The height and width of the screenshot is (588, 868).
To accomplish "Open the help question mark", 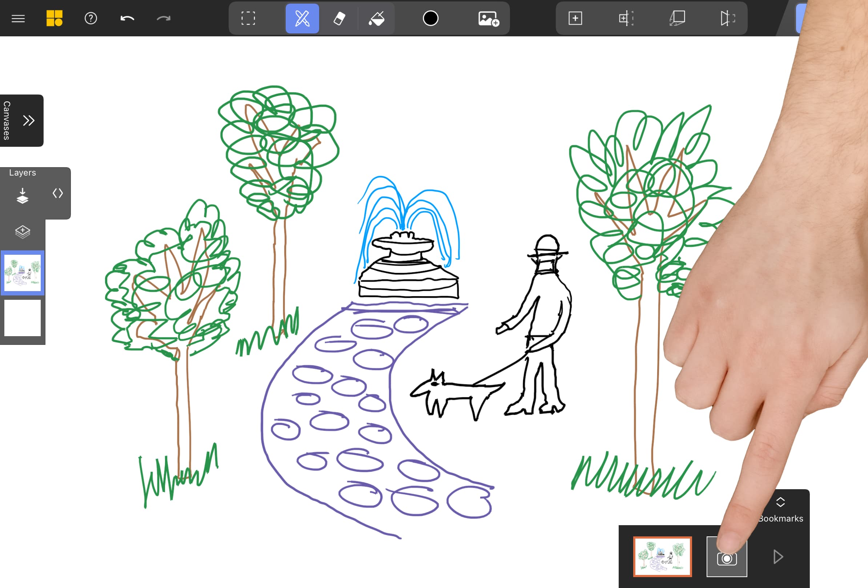I will pyautogui.click(x=91, y=18).
